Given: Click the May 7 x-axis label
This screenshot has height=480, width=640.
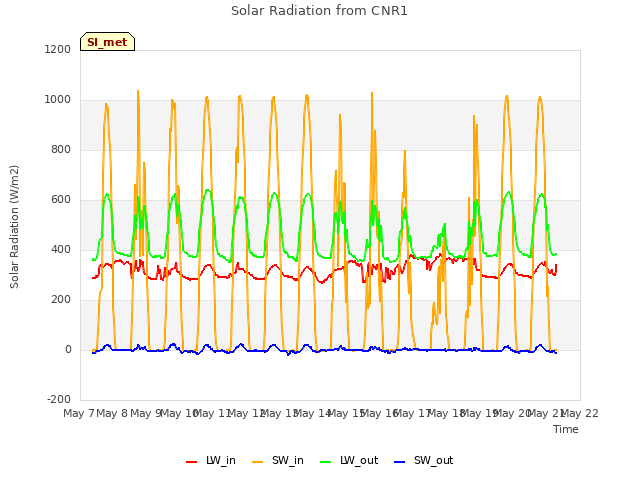Looking at the screenshot, I should (78, 413).
